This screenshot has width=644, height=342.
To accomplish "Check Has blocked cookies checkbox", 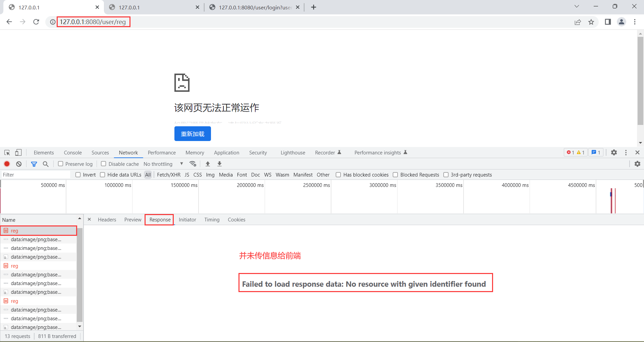I will pos(338,175).
